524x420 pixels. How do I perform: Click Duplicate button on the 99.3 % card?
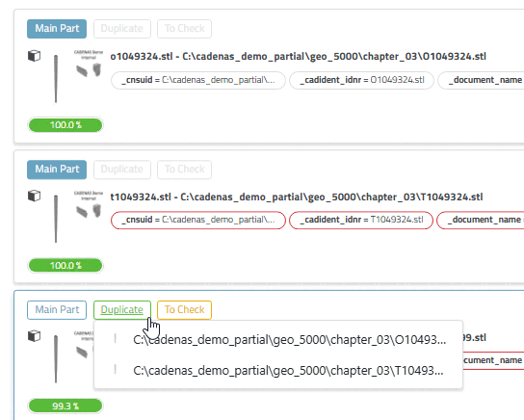click(122, 310)
